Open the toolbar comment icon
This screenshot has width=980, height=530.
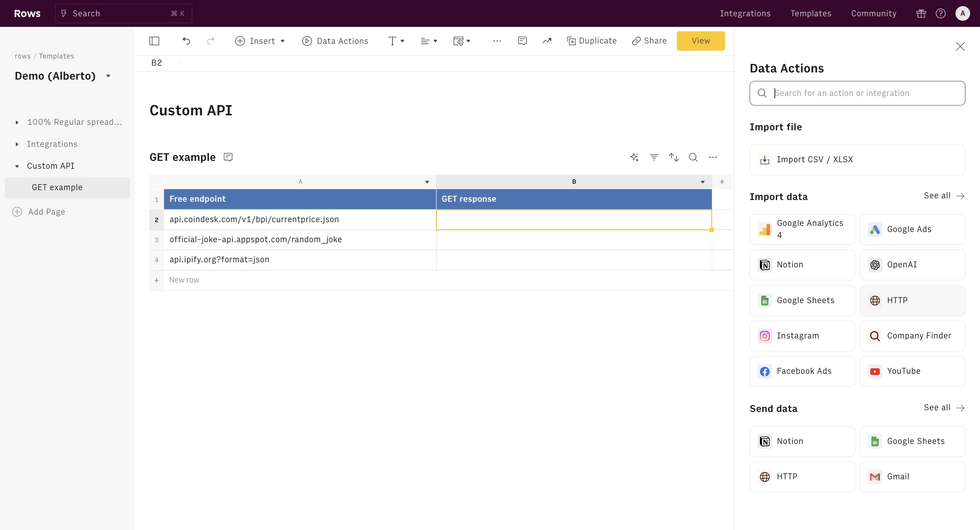pyautogui.click(x=522, y=41)
